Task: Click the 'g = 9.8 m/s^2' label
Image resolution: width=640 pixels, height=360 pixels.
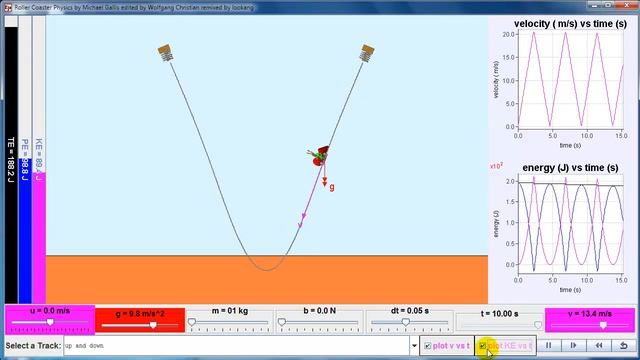Action: coord(140,313)
